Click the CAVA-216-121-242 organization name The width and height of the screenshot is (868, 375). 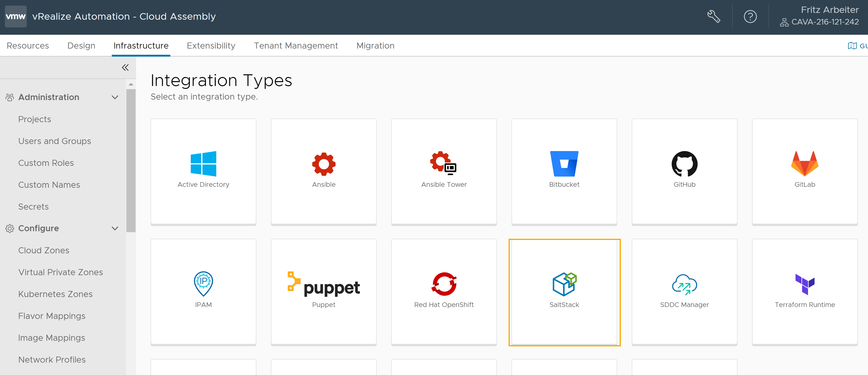point(825,22)
